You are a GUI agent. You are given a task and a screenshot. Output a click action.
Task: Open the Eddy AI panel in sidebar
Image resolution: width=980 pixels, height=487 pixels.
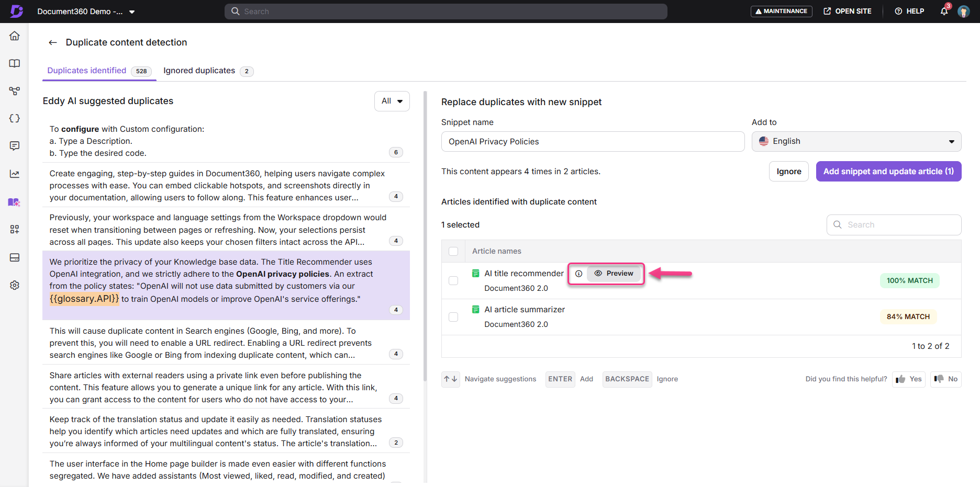14,202
